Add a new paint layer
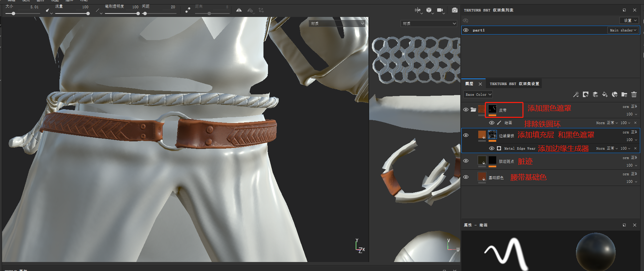The height and width of the screenshot is (271, 644). click(595, 94)
